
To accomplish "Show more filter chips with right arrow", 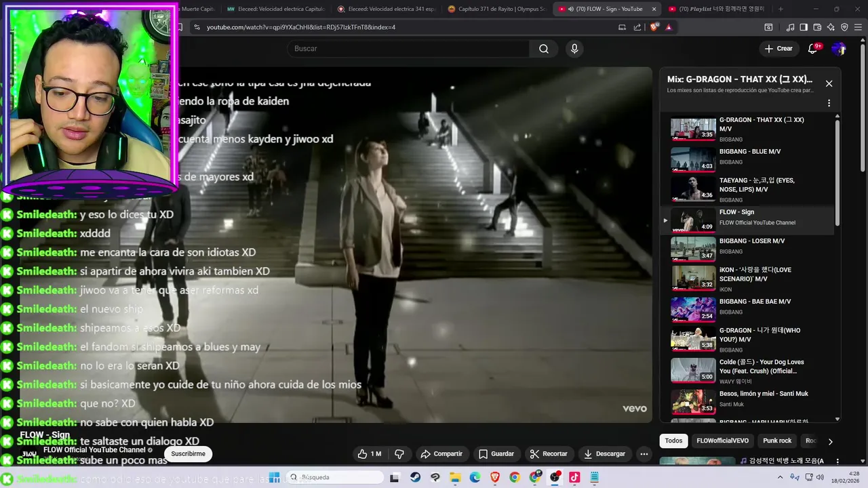I will [x=830, y=441].
